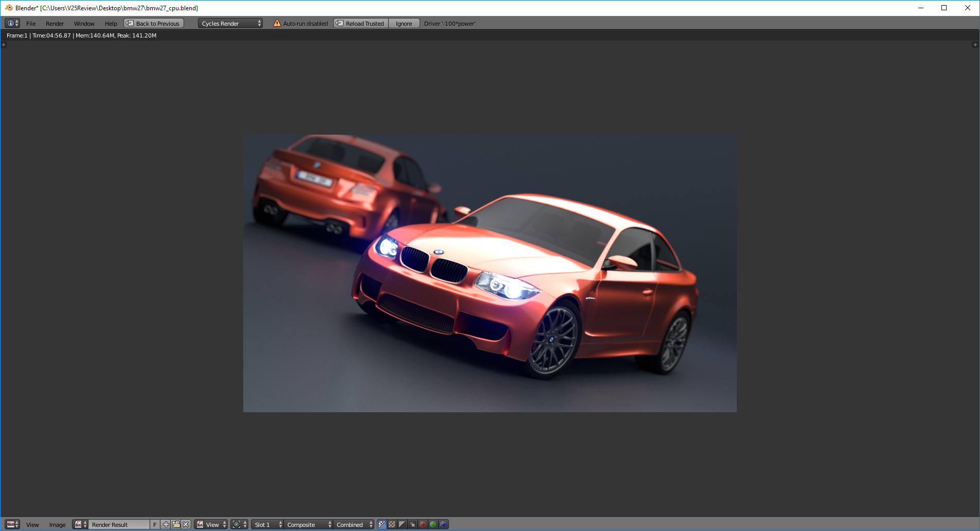Click the open image folder icon
The image size is (980, 531).
tap(176, 524)
